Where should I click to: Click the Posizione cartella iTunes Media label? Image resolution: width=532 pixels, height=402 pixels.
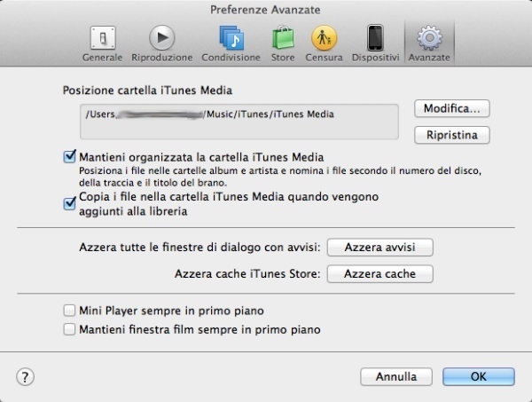147,91
